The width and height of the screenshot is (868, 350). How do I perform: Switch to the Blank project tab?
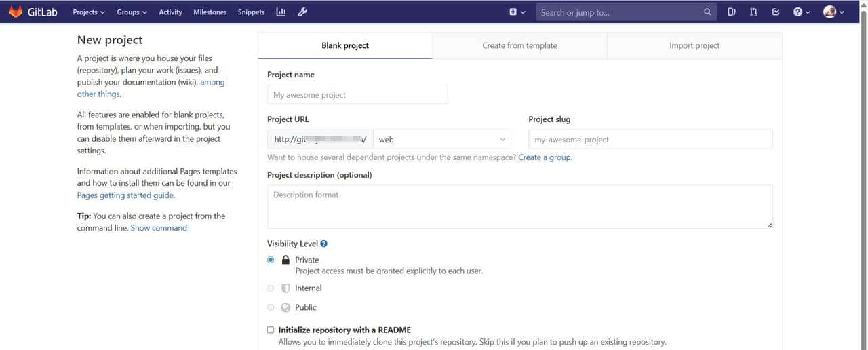pos(345,45)
